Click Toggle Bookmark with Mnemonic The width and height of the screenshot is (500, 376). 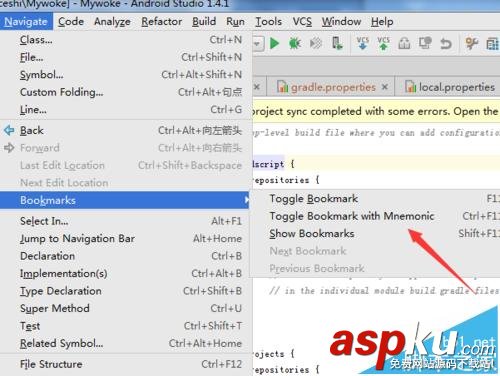click(x=376, y=216)
